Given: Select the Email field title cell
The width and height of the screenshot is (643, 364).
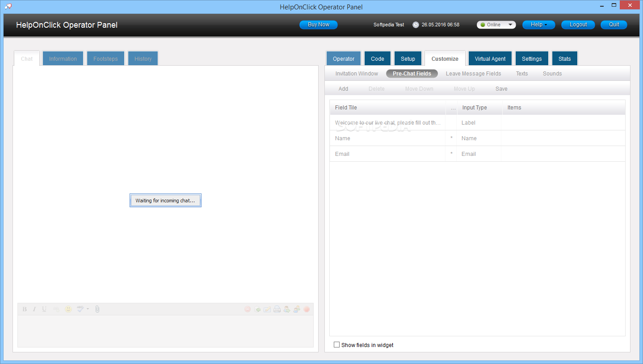Looking at the screenshot, I should (387, 154).
